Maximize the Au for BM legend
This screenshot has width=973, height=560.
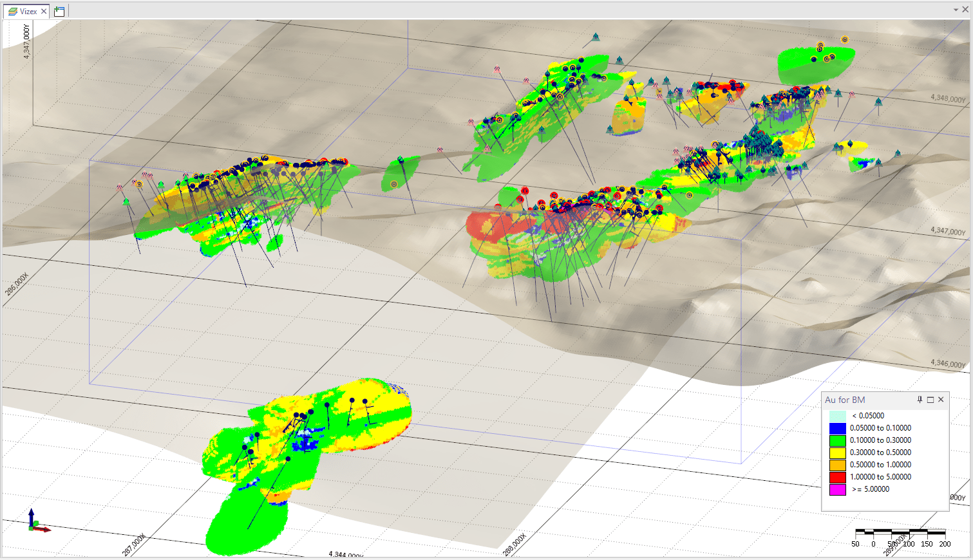click(x=930, y=400)
